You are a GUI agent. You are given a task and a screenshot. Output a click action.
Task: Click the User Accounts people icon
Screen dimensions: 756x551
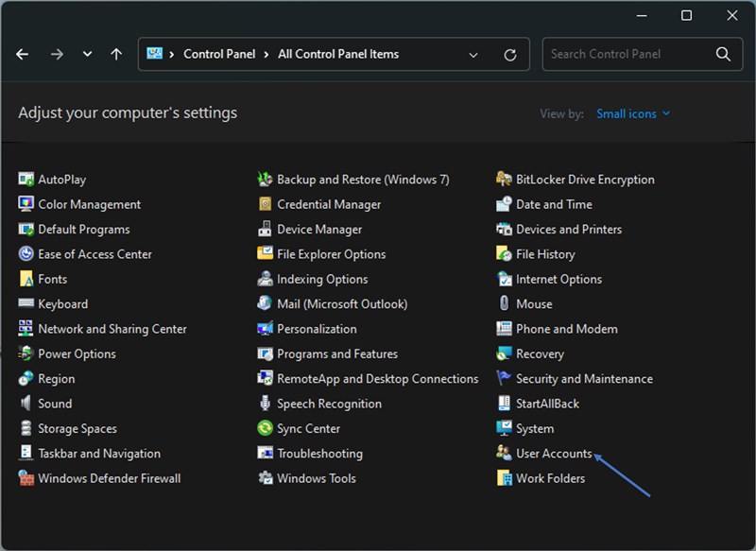(x=504, y=453)
